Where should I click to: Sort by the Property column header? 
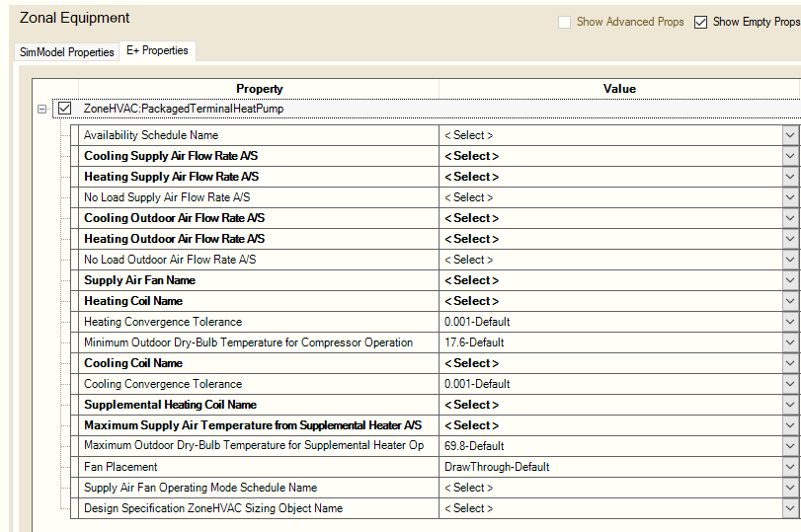(259, 89)
